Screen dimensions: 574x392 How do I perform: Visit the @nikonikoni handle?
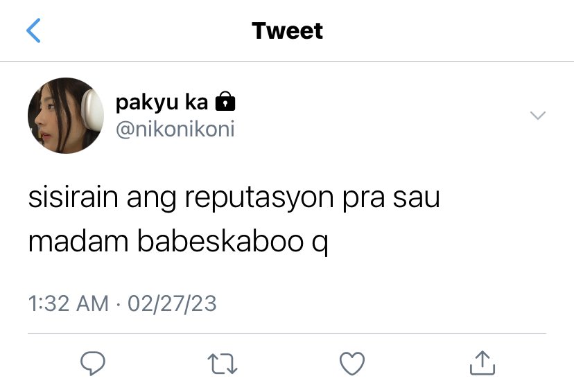175,130
